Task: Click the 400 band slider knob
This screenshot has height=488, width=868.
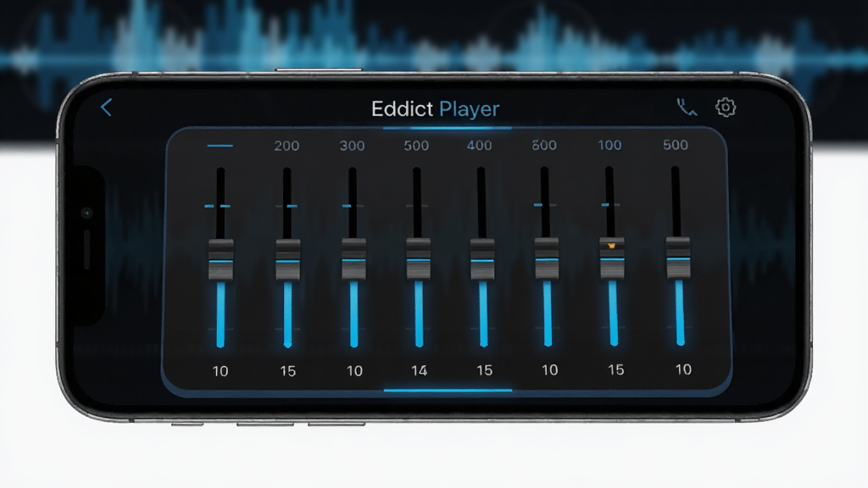Action: click(x=482, y=259)
